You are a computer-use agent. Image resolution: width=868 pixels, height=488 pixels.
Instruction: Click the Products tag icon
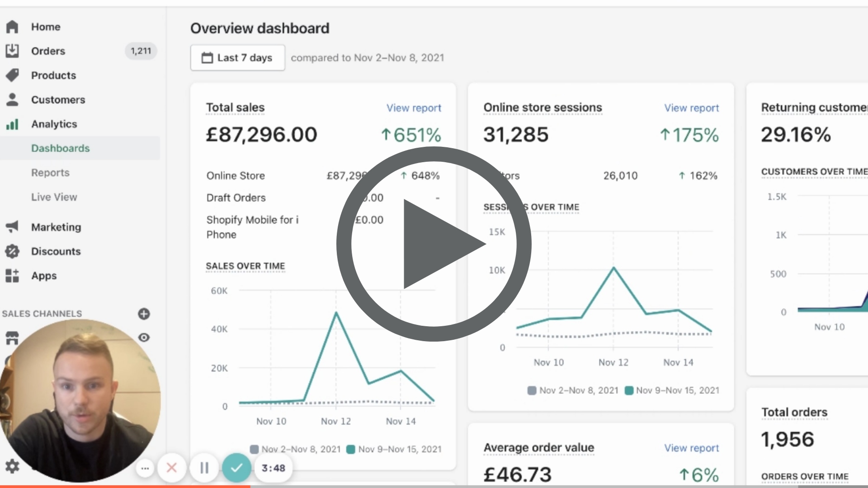tap(12, 75)
